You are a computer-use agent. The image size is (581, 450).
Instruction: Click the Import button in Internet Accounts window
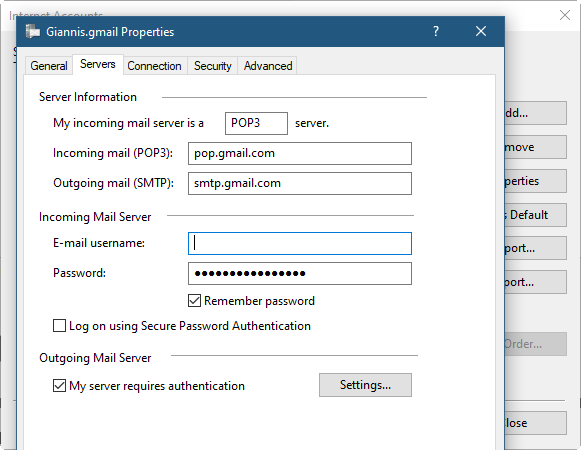535,248
